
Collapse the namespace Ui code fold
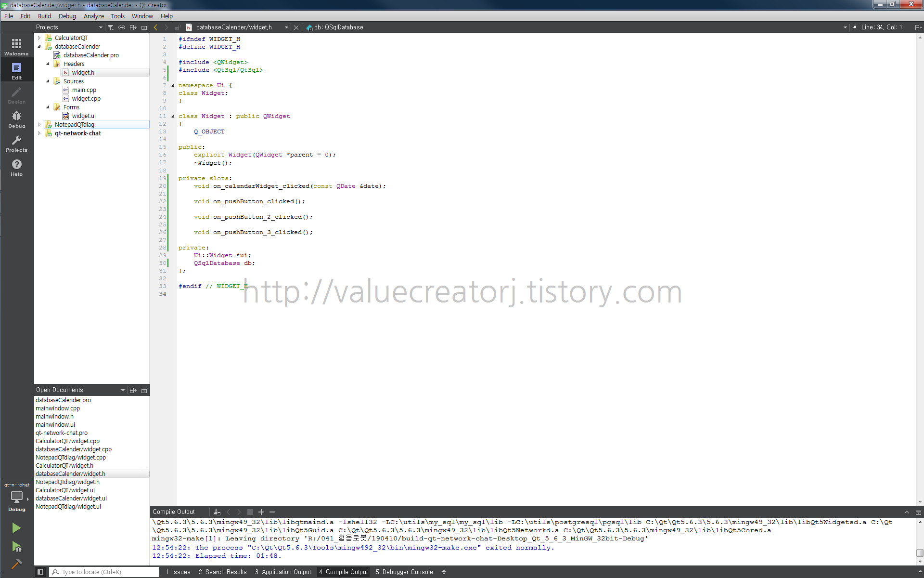coord(173,85)
